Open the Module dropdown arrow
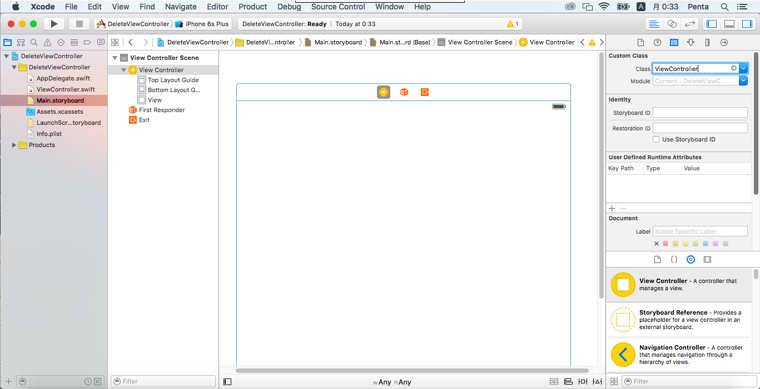Viewport: 760px width, 389px height. coord(744,81)
